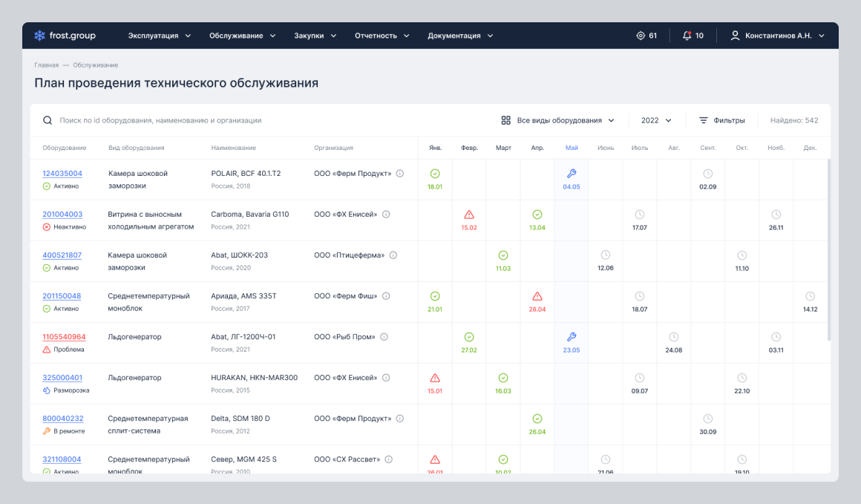Image resolution: width=861 pixels, height=504 pixels.
Task: Open equipment link 124035004
Action: click(62, 174)
